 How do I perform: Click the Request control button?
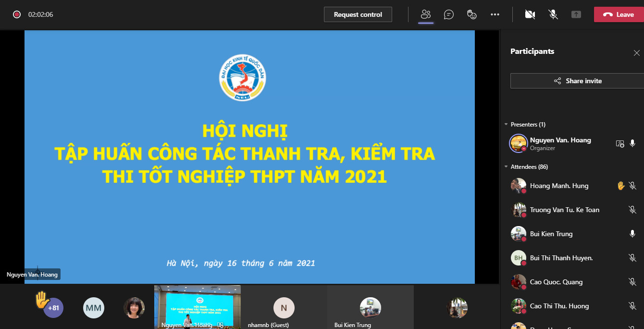(x=358, y=14)
